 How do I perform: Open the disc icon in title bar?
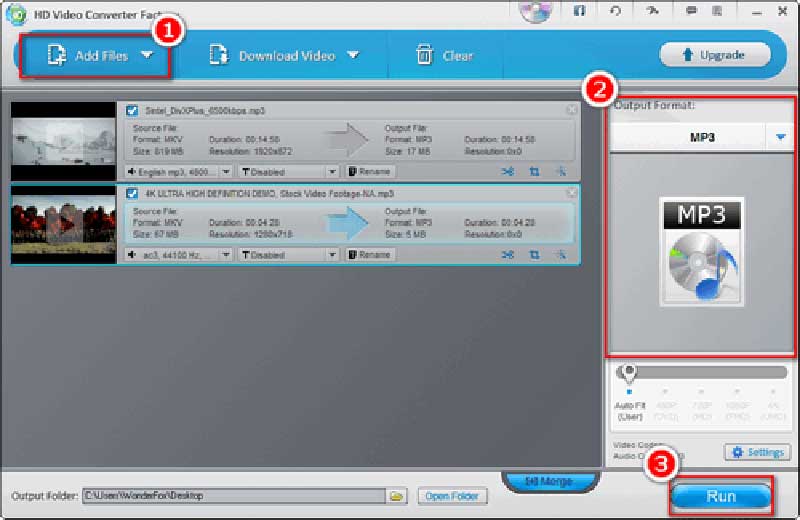tap(536, 10)
